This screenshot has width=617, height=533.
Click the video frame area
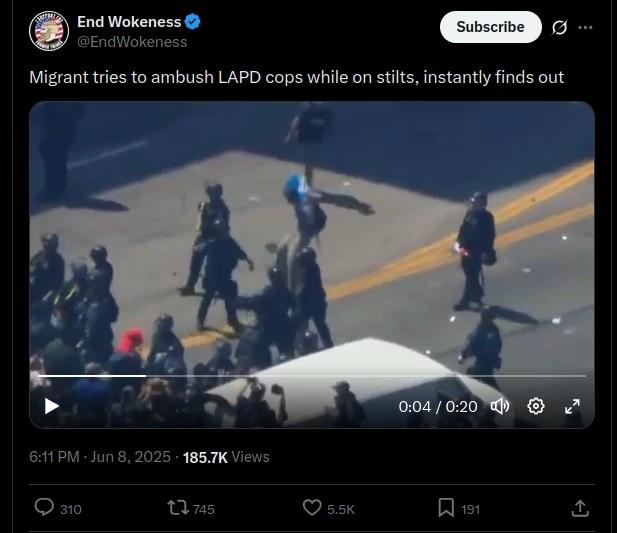(x=312, y=236)
